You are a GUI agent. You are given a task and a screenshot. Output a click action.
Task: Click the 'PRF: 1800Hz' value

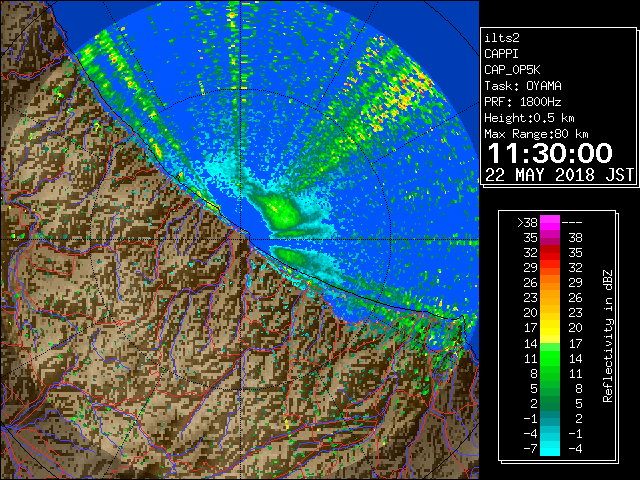523,102
